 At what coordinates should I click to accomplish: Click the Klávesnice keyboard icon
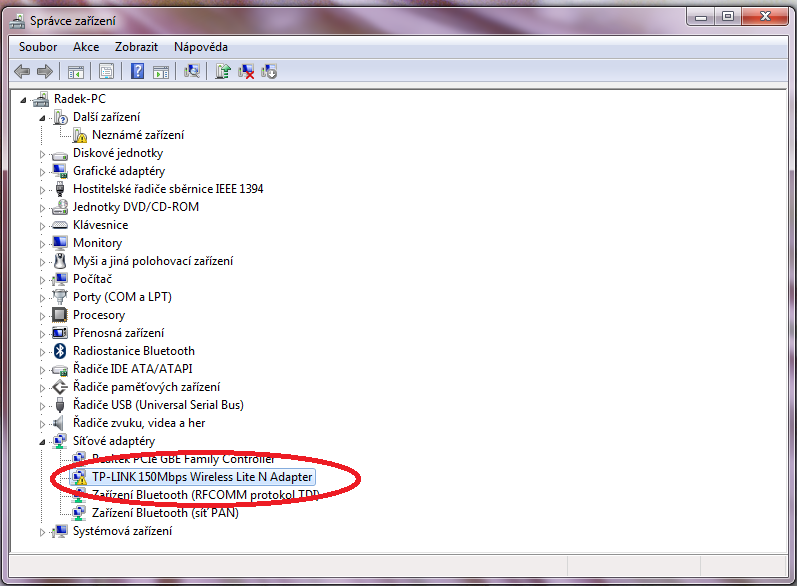point(60,225)
